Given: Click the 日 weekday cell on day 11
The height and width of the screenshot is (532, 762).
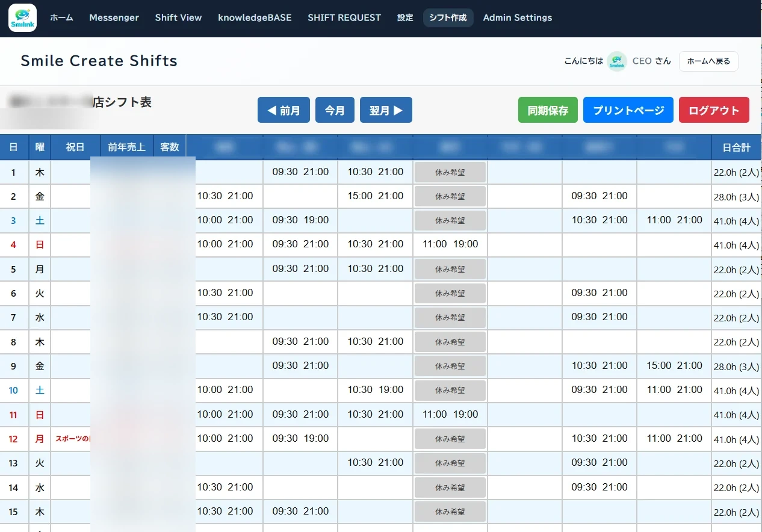Looking at the screenshot, I should click(40, 415).
